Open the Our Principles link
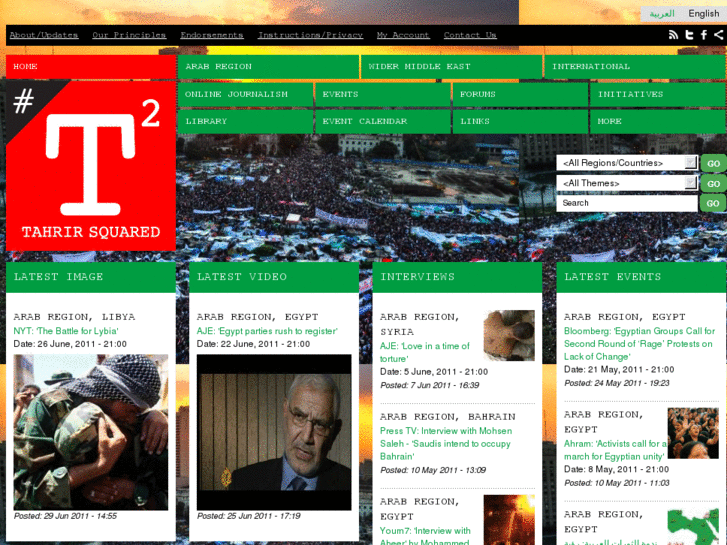The height and width of the screenshot is (545, 727). [129, 35]
